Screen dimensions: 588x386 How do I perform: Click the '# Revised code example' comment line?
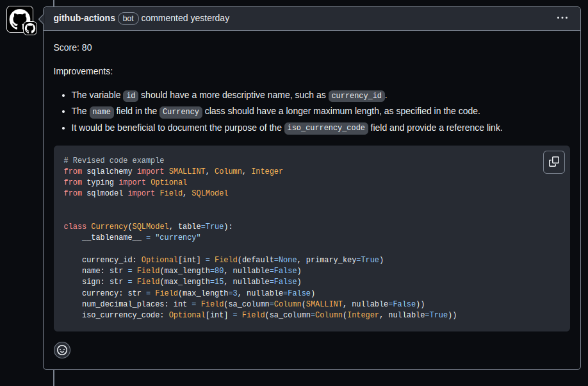tap(114, 160)
